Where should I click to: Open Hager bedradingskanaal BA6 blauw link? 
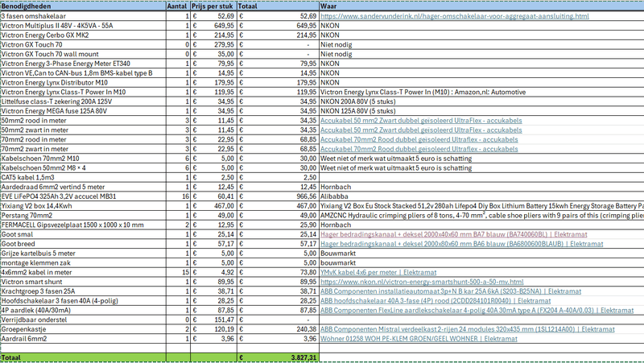pos(461,244)
